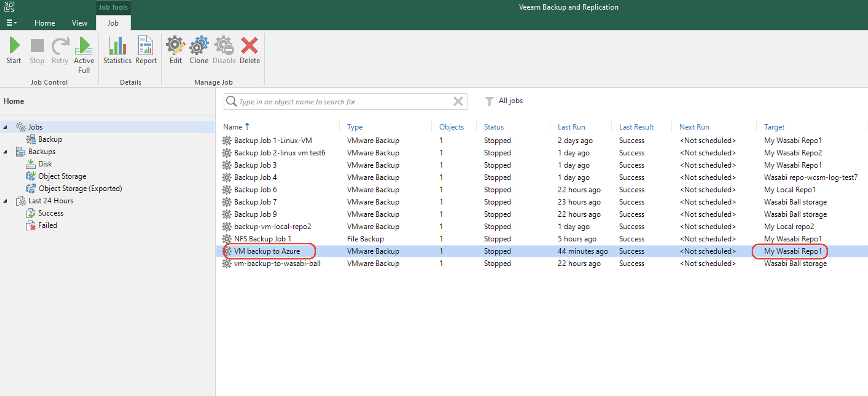Sort by the Type column

354,127
